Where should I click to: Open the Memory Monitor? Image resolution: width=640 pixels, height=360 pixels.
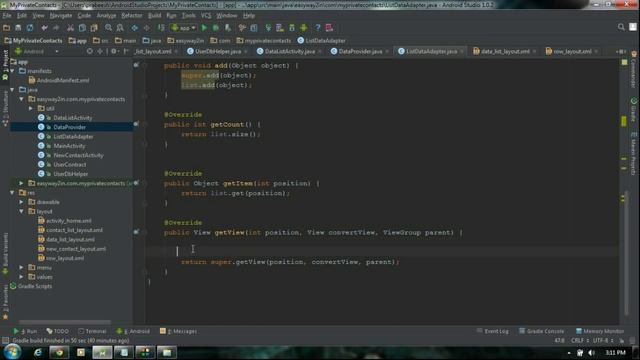[x=600, y=331]
